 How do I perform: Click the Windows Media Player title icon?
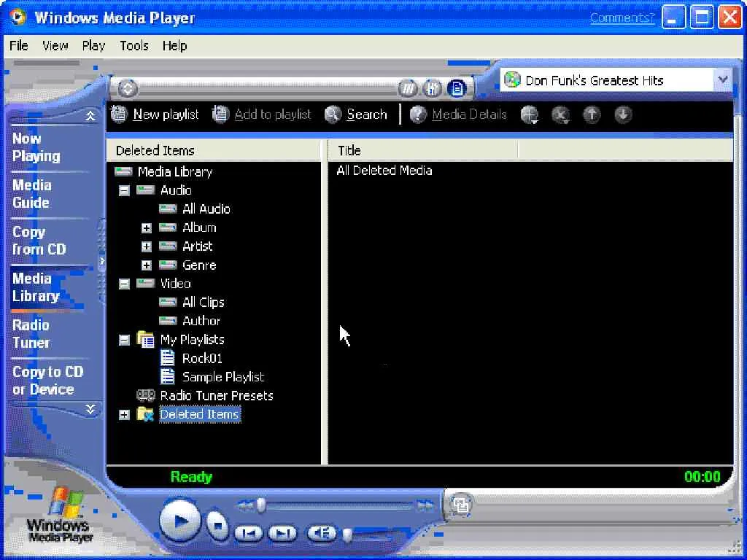point(18,17)
